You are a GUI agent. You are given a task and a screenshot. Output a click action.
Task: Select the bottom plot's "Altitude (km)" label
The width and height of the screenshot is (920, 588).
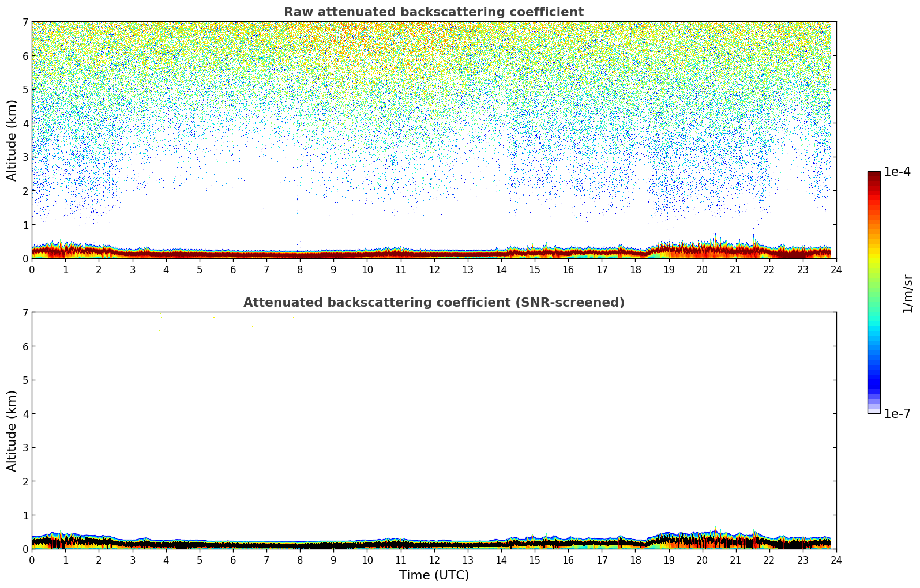12,431
